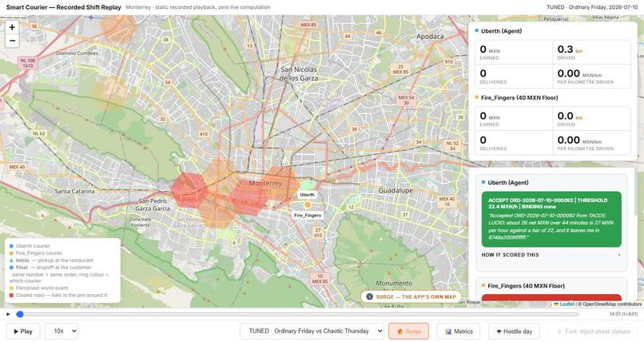Click the Monterrey city label on the map
644x342 pixels.
[265, 183]
